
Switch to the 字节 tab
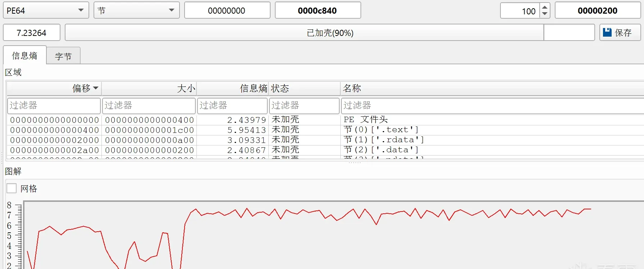click(63, 56)
